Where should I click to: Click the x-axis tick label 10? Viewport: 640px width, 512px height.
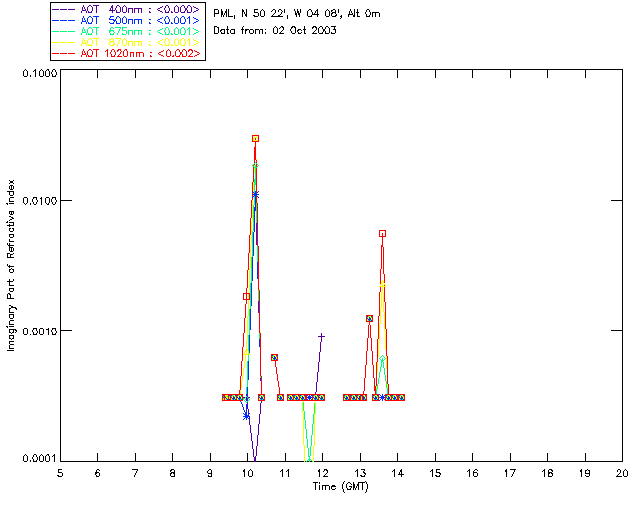[x=248, y=473]
